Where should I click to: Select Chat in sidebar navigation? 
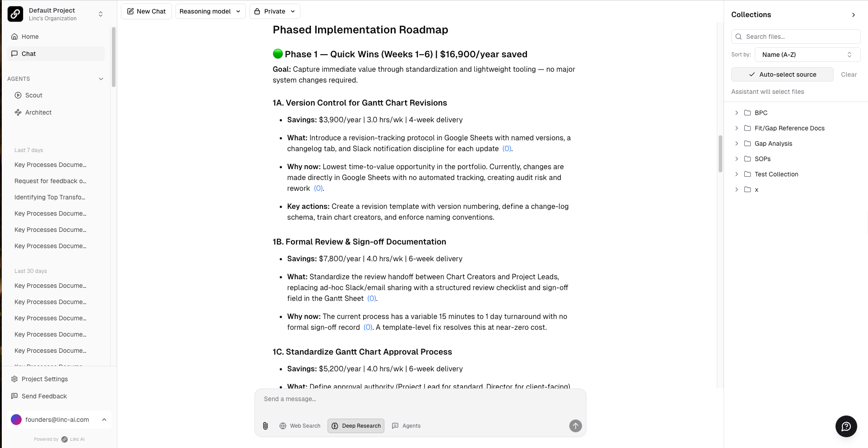[28, 54]
